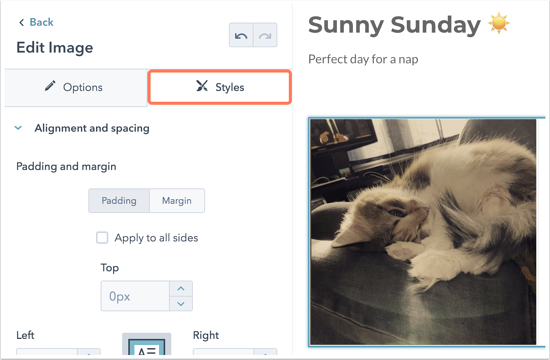Screen dimensions: 550x360
Task: Click the redo arrow button
Action: (x=265, y=35)
